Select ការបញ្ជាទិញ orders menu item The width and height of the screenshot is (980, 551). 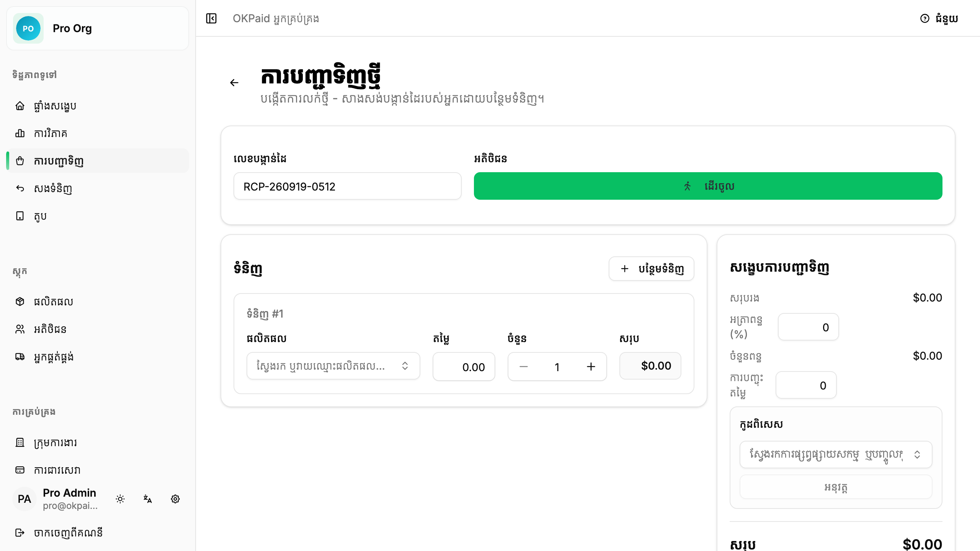pos(98,161)
